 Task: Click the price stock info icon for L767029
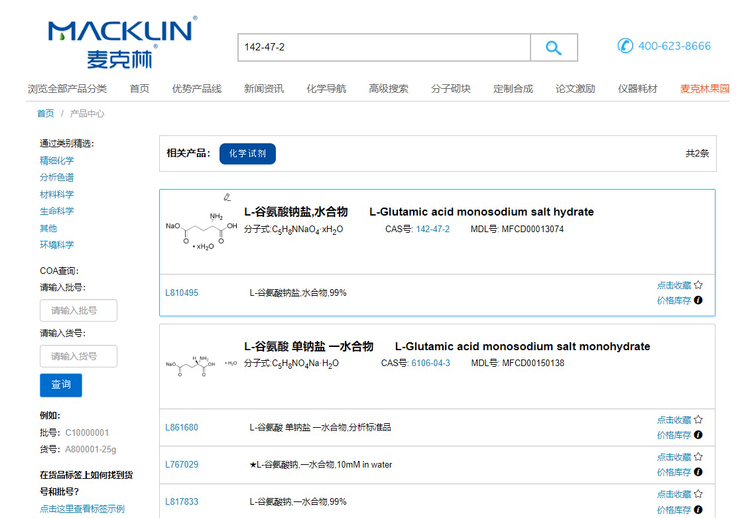698,472
